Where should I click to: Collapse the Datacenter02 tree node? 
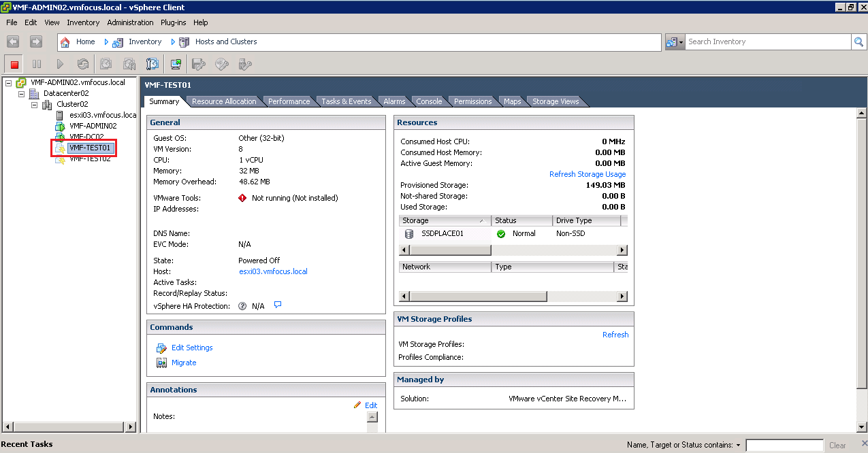pos(21,94)
